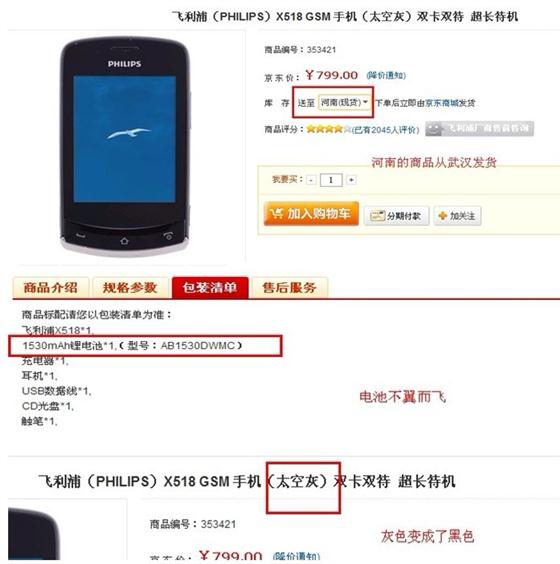Click the Philips X518 product photo

[124, 146]
